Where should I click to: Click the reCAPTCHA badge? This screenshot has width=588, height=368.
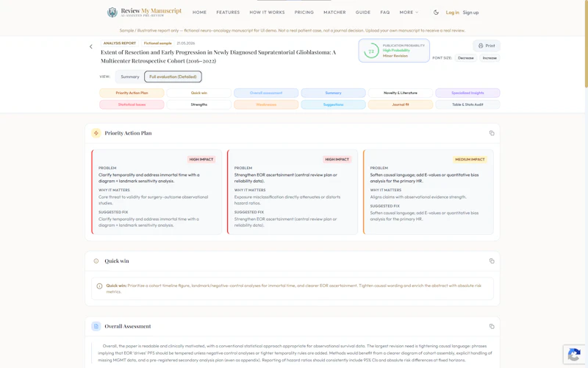[574, 355]
